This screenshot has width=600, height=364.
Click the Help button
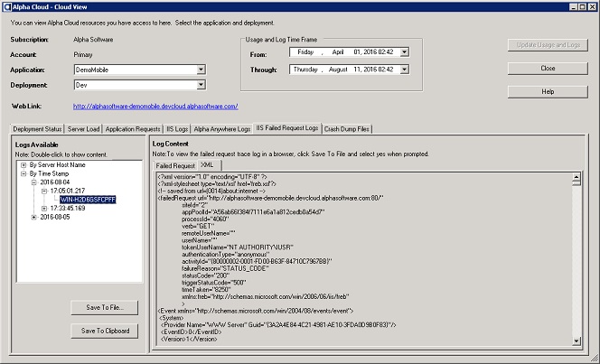point(548,92)
